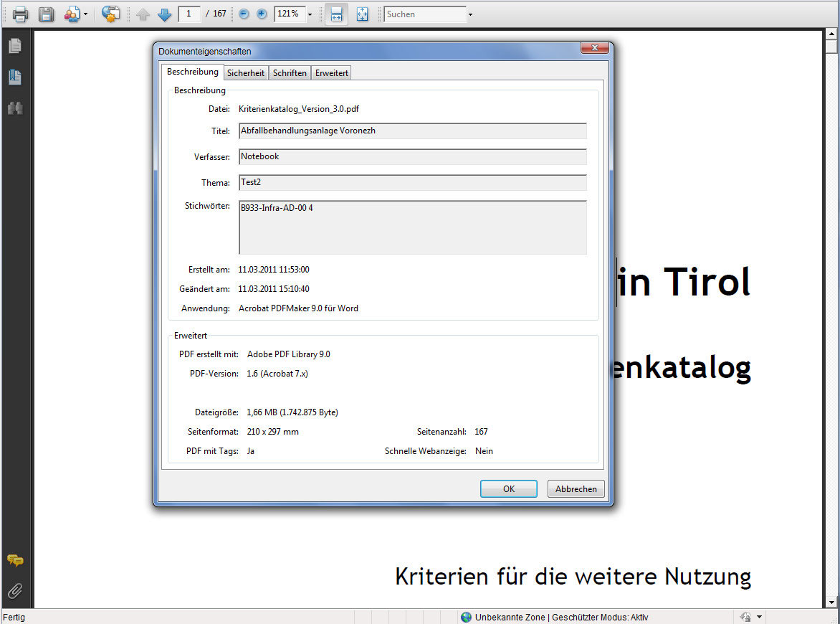
Task: Close the Dokumenteigenschaften dialog
Action: click(x=595, y=48)
